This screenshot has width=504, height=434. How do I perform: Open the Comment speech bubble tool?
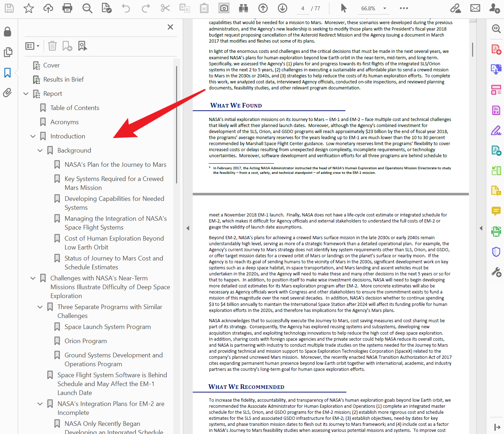pos(496,211)
